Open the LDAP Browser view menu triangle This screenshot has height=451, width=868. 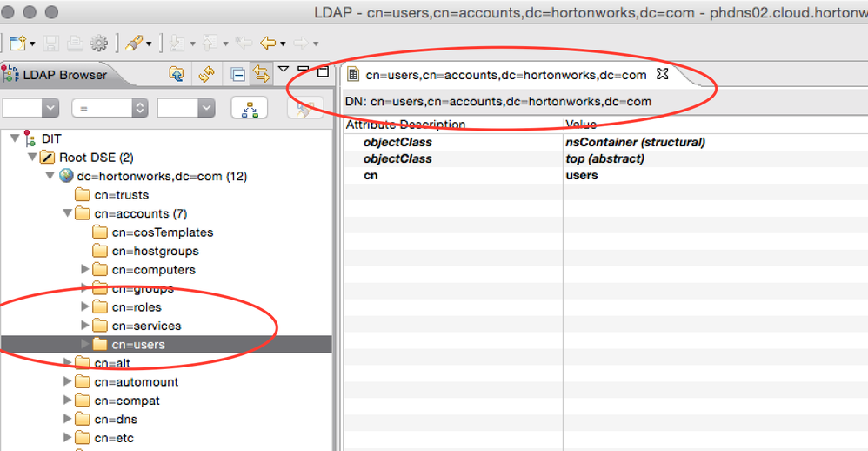click(284, 69)
